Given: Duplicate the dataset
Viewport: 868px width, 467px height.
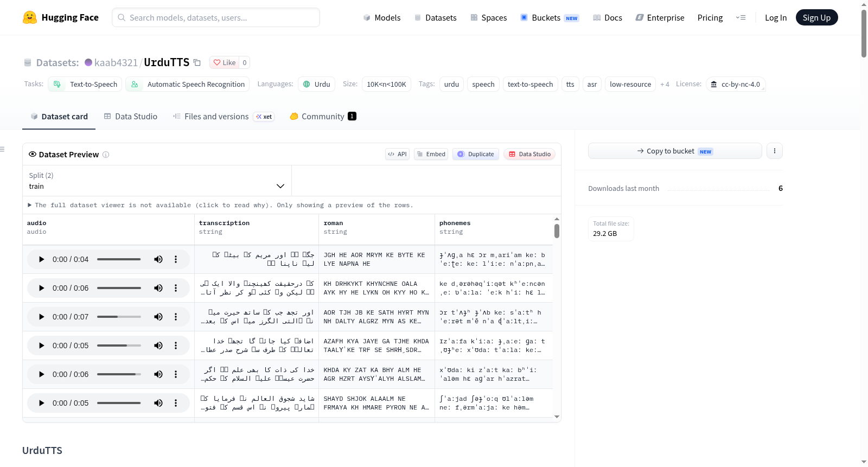Looking at the screenshot, I should pyautogui.click(x=476, y=154).
